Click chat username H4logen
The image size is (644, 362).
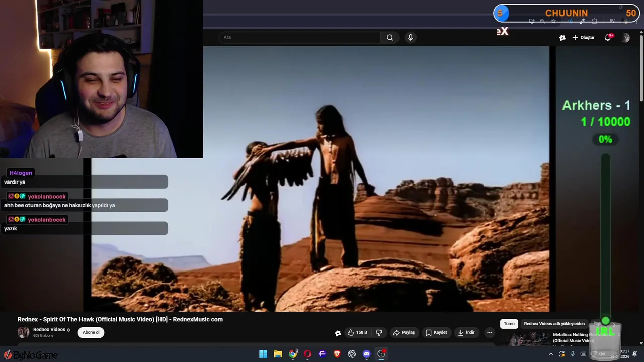[21, 173]
